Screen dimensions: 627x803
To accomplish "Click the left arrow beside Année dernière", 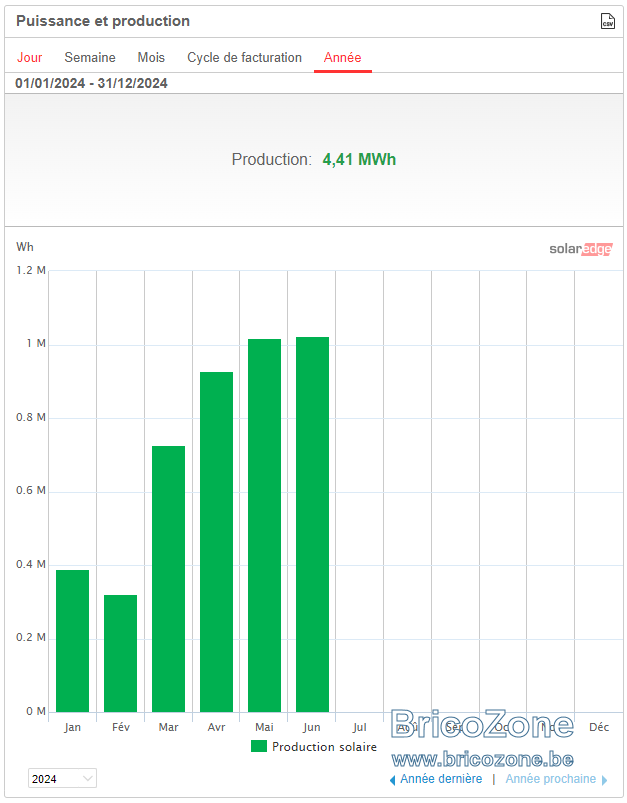I will pos(392,780).
